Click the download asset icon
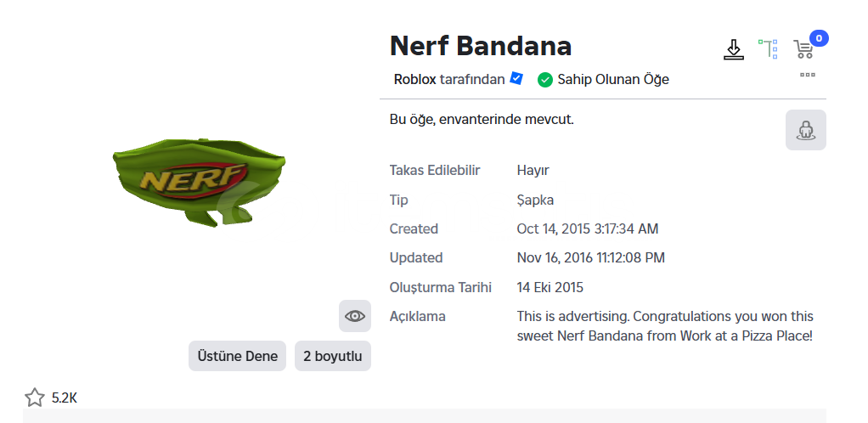The width and height of the screenshot is (868, 423). 734,49
